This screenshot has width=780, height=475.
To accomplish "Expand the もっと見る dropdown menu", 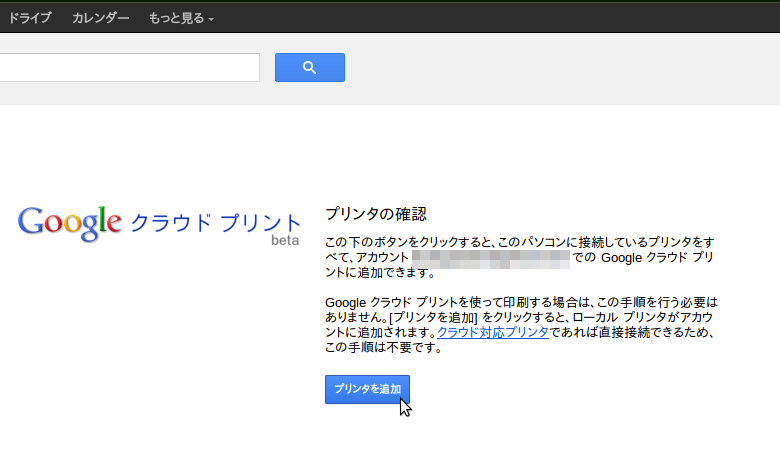I will point(176,18).
